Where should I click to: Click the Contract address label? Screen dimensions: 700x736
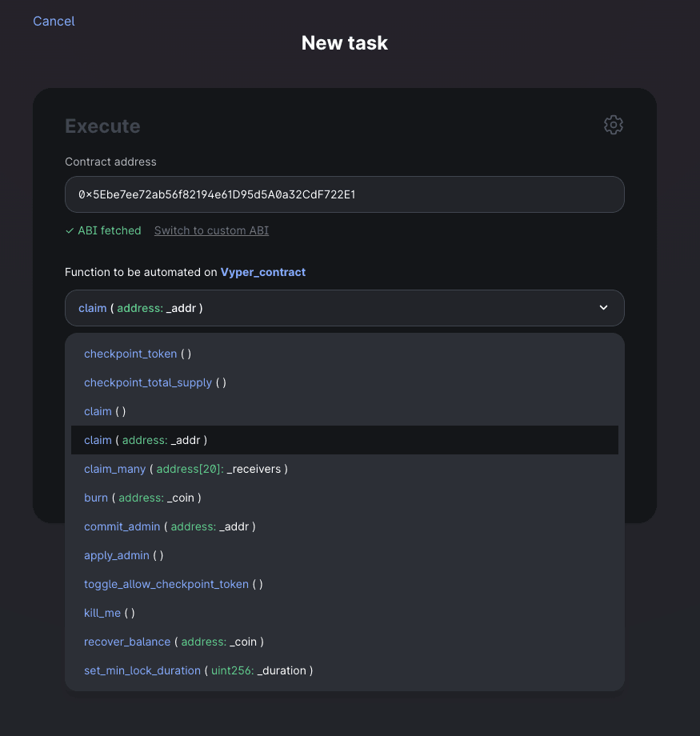tap(110, 162)
